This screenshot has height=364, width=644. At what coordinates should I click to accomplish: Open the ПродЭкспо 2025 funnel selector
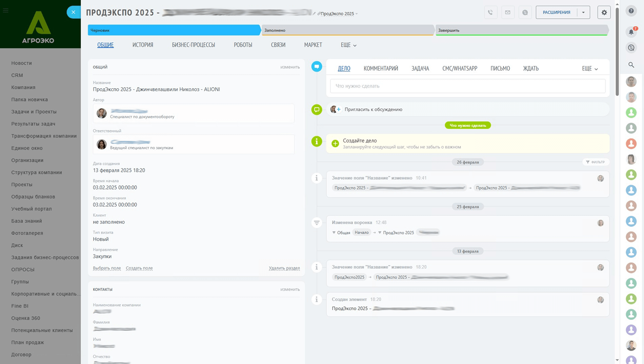point(338,14)
